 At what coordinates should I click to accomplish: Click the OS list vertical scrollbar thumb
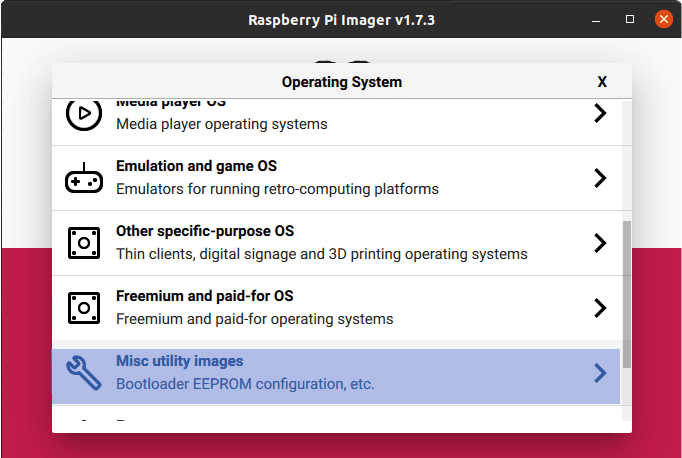tap(627, 295)
